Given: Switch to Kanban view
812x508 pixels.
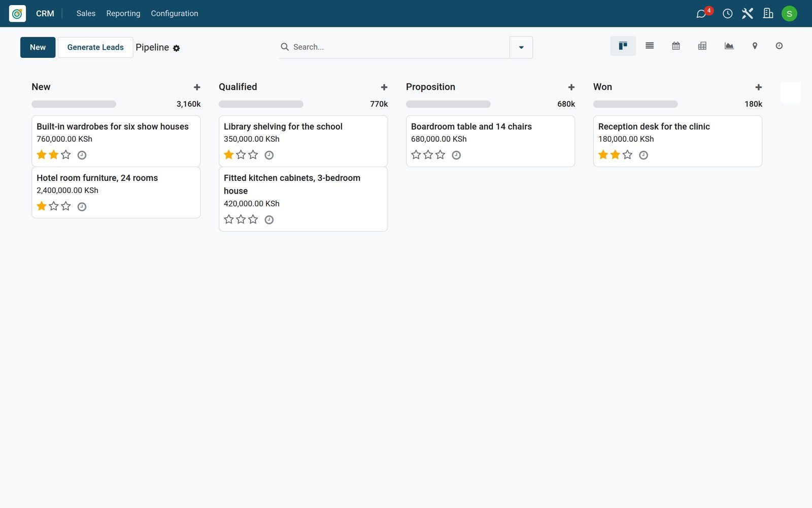Looking at the screenshot, I should point(623,46).
